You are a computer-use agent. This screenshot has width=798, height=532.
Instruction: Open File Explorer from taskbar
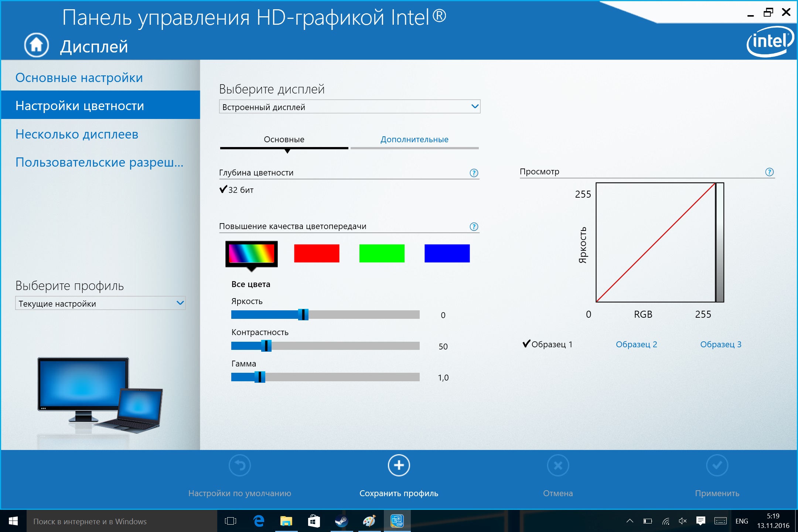(x=286, y=521)
